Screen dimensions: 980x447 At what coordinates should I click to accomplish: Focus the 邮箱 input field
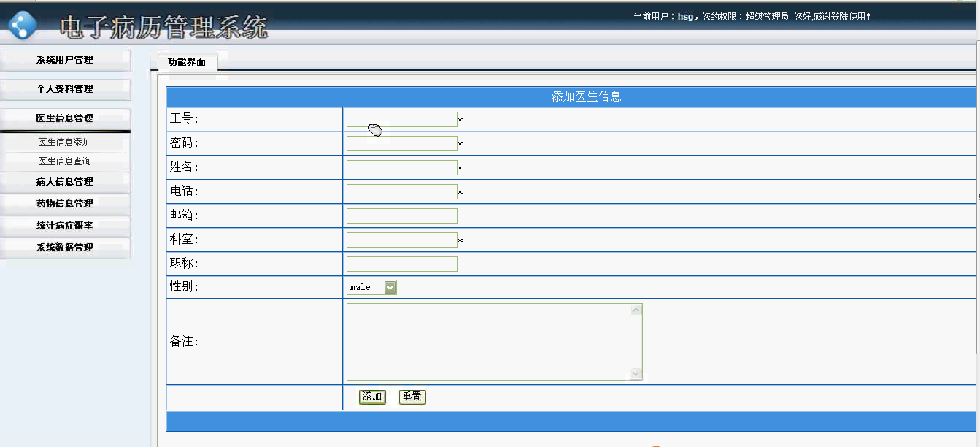tap(402, 216)
